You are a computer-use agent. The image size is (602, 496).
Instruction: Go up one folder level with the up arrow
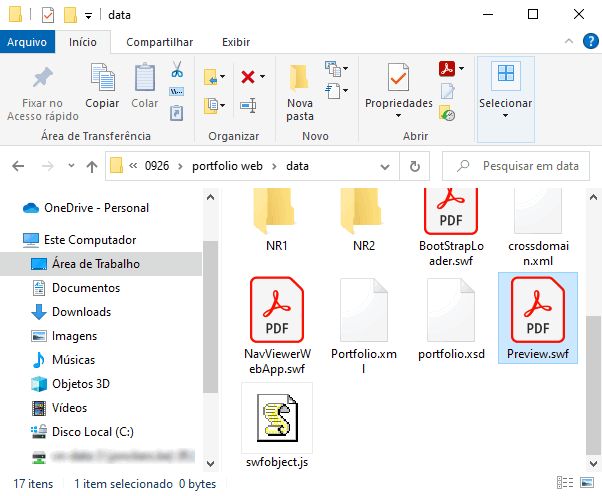pos(91,167)
